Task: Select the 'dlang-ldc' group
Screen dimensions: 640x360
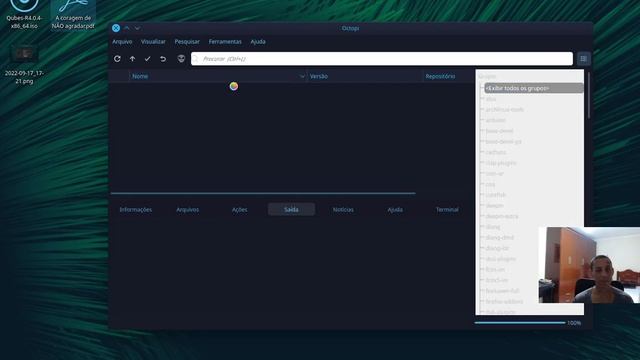Action: pos(497,248)
